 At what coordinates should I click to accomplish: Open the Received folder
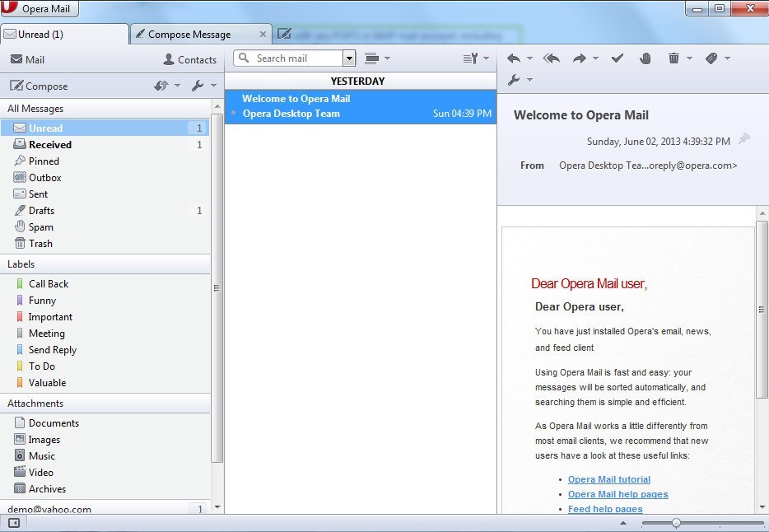(x=105, y=145)
